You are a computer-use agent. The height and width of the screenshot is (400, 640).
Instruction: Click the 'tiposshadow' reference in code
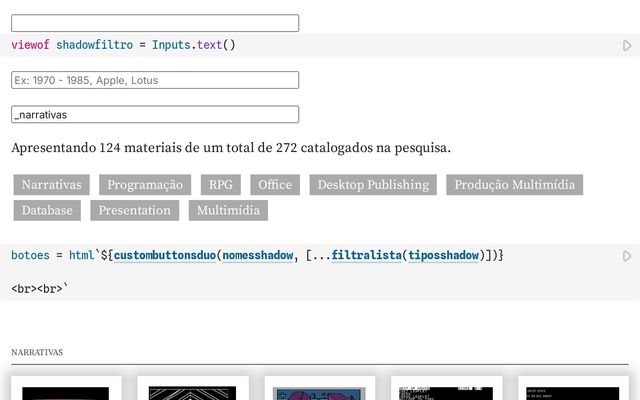[443, 256]
